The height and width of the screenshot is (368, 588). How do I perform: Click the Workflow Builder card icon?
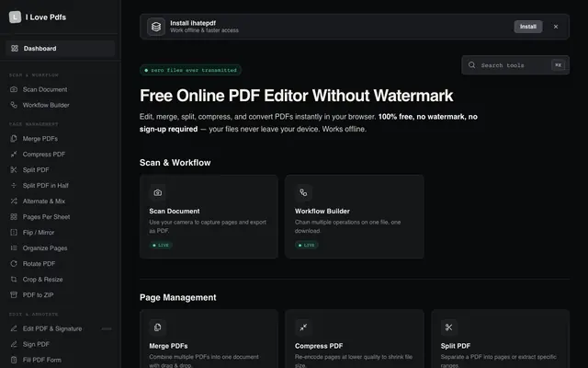click(x=303, y=192)
